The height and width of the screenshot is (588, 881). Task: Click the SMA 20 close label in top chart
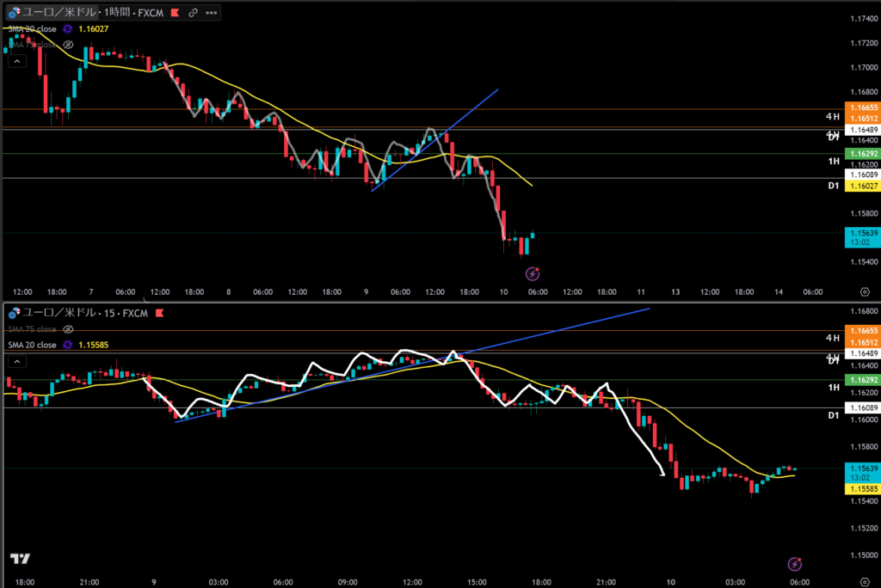(x=31, y=28)
